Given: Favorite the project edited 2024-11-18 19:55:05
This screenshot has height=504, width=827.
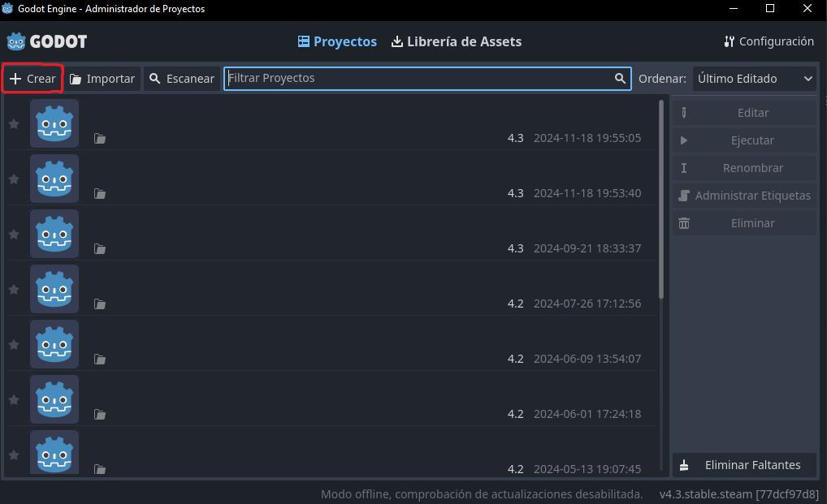Looking at the screenshot, I should coord(14,123).
